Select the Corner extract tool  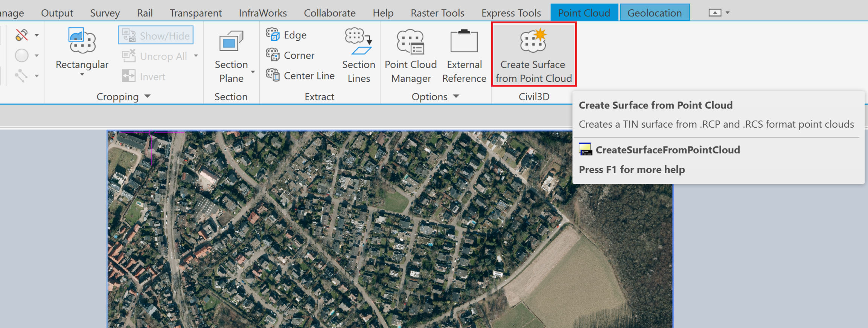pyautogui.click(x=290, y=55)
